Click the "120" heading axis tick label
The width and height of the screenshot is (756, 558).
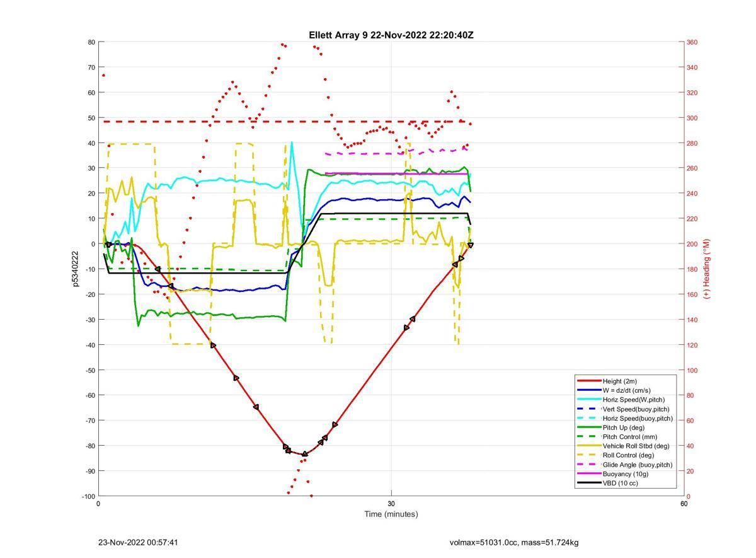[692, 345]
